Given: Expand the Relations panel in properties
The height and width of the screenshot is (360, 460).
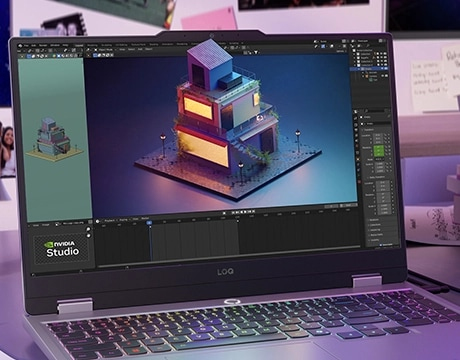Looking at the screenshot, I should click(x=376, y=220).
